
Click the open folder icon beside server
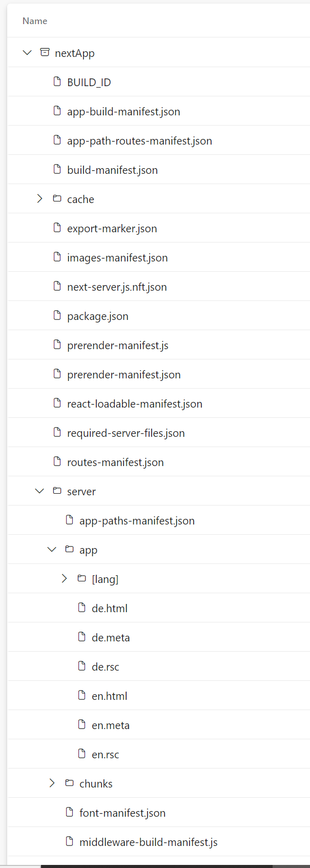pyautogui.click(x=57, y=490)
